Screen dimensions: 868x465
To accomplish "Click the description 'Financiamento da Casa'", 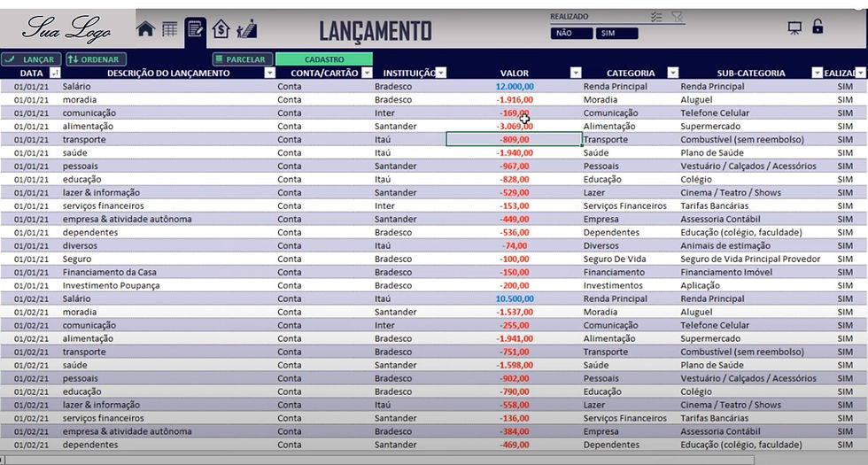I will tap(110, 273).
